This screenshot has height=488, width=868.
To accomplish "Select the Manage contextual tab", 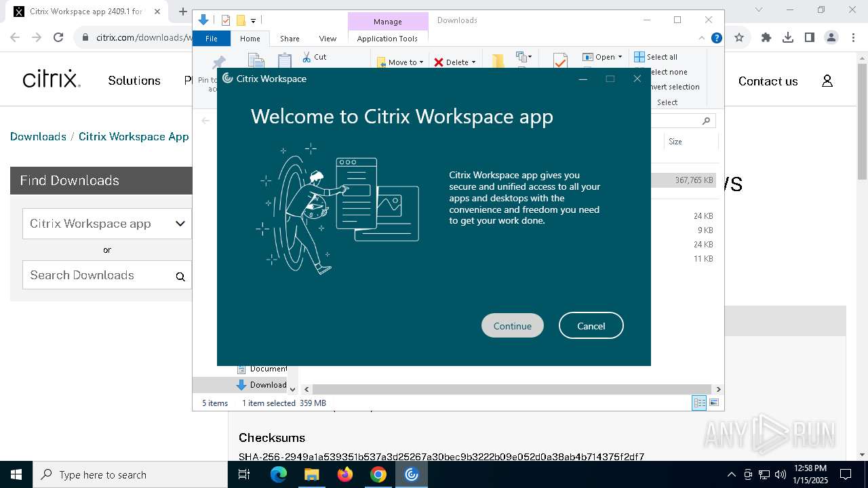I will coord(387,22).
